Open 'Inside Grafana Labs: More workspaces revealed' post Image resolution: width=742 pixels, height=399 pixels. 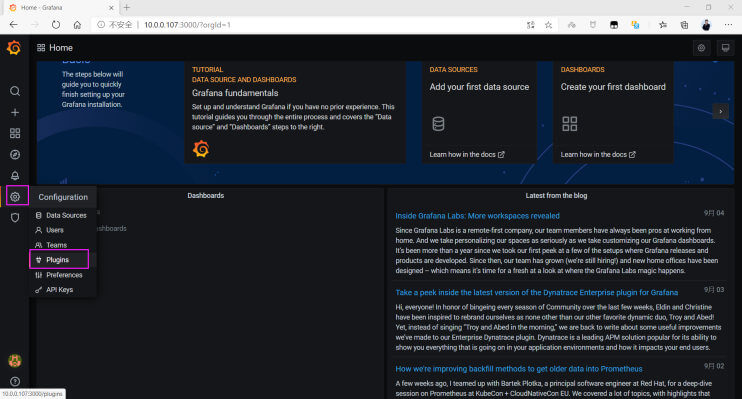pos(477,216)
